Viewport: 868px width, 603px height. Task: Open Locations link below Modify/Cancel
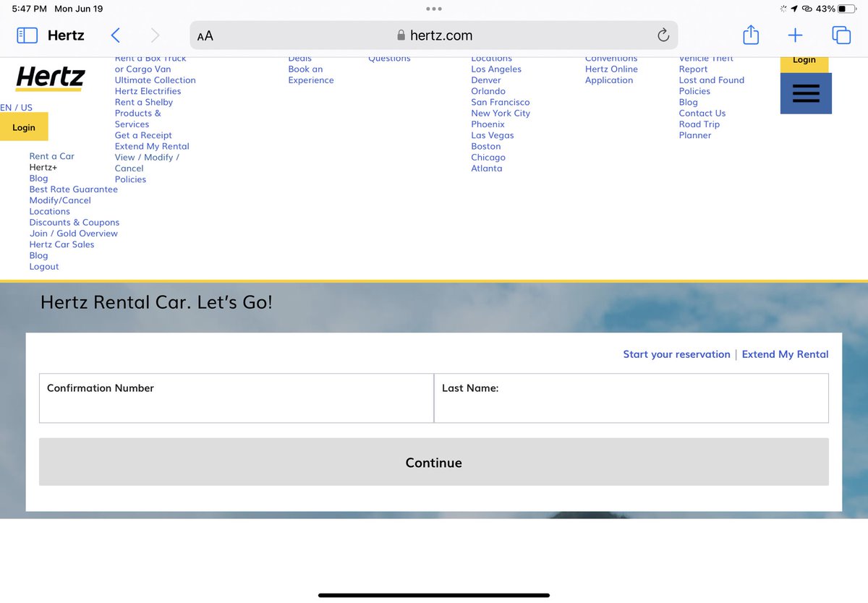click(x=50, y=211)
